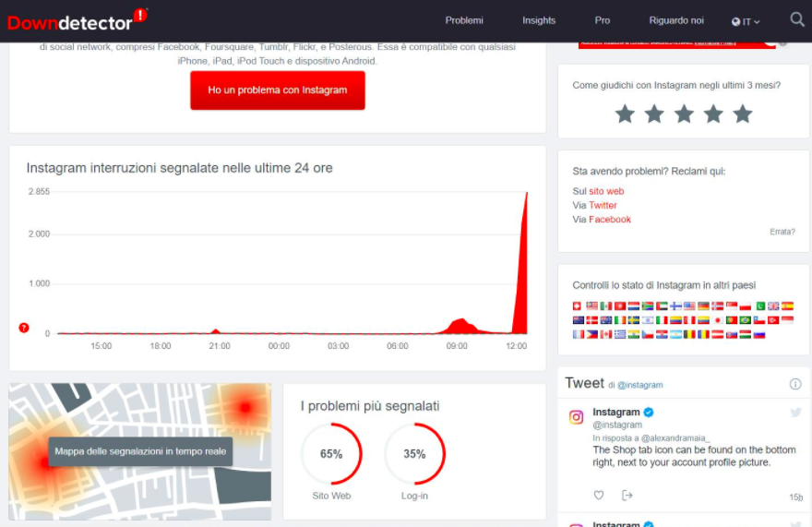
Task: Click the '2.855' chart axis value
Action: (39, 192)
